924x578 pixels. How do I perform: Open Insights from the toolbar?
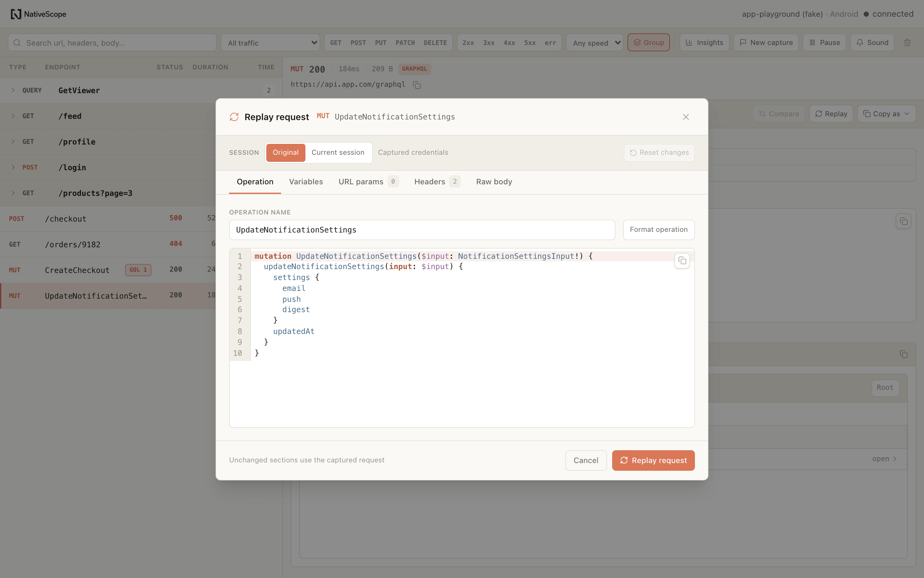coord(704,42)
